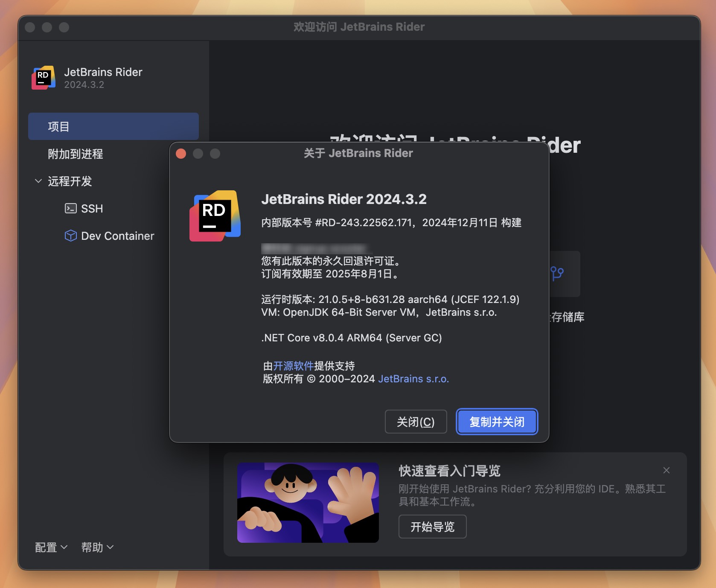Open 附加到进程 in the sidebar
The width and height of the screenshot is (716, 588).
tap(75, 154)
